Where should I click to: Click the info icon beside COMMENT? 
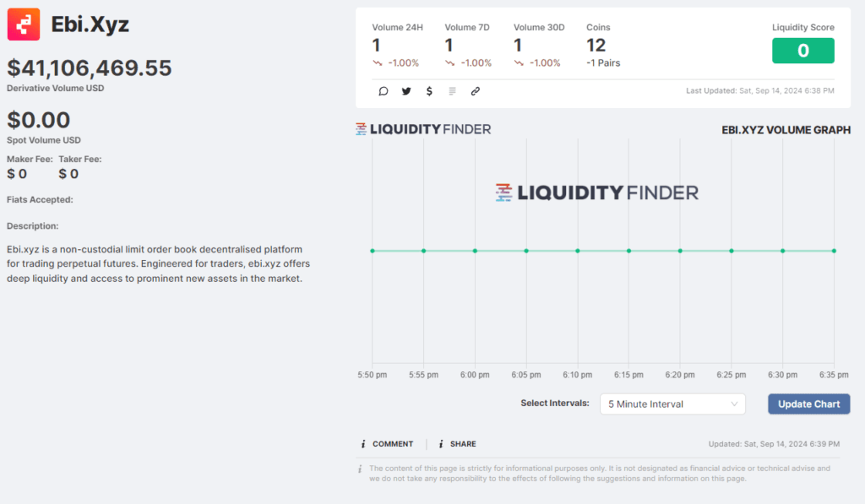363,444
